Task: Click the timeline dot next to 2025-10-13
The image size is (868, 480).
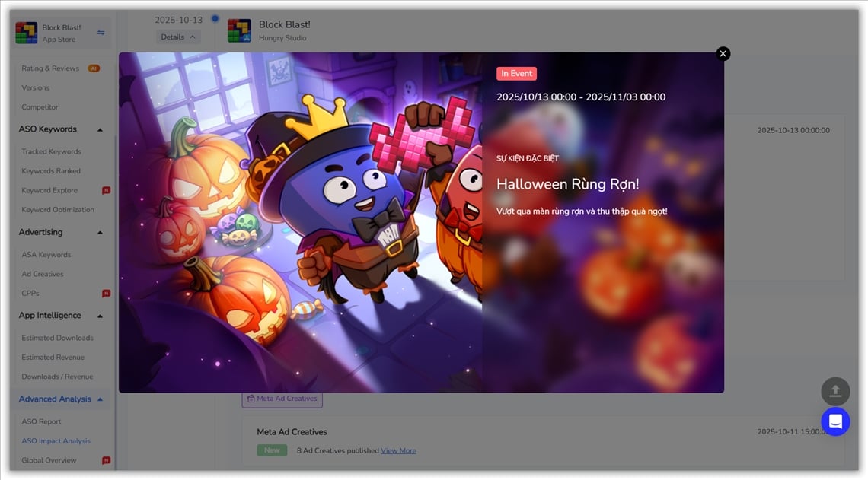Action: [x=215, y=19]
